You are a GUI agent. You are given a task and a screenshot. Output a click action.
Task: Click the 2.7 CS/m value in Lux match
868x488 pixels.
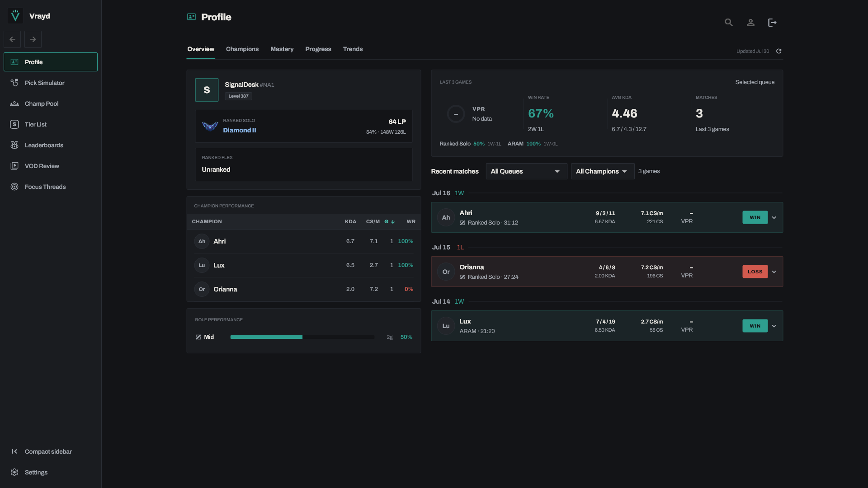click(x=651, y=322)
